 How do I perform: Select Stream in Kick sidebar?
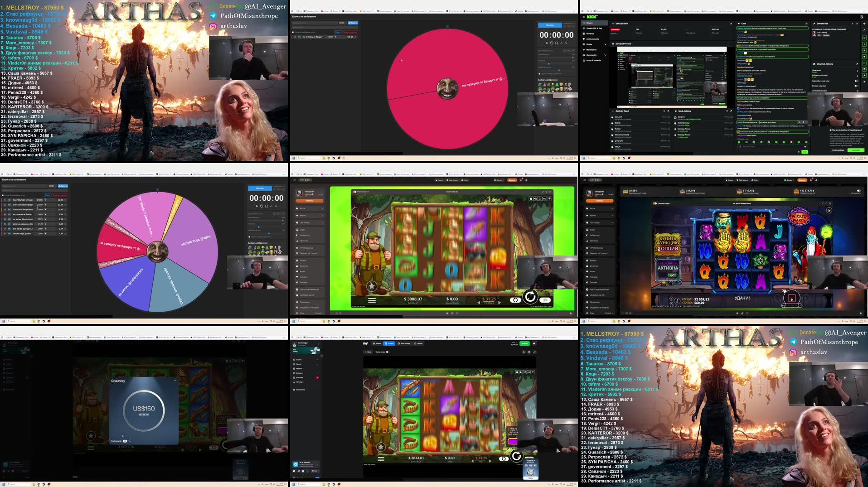pyautogui.click(x=594, y=23)
